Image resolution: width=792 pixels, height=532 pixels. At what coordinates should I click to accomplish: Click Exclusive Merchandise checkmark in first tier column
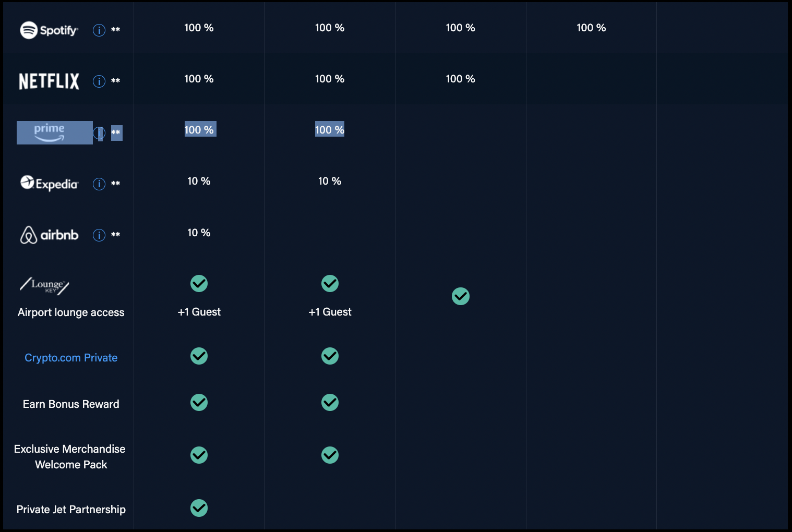tap(199, 455)
